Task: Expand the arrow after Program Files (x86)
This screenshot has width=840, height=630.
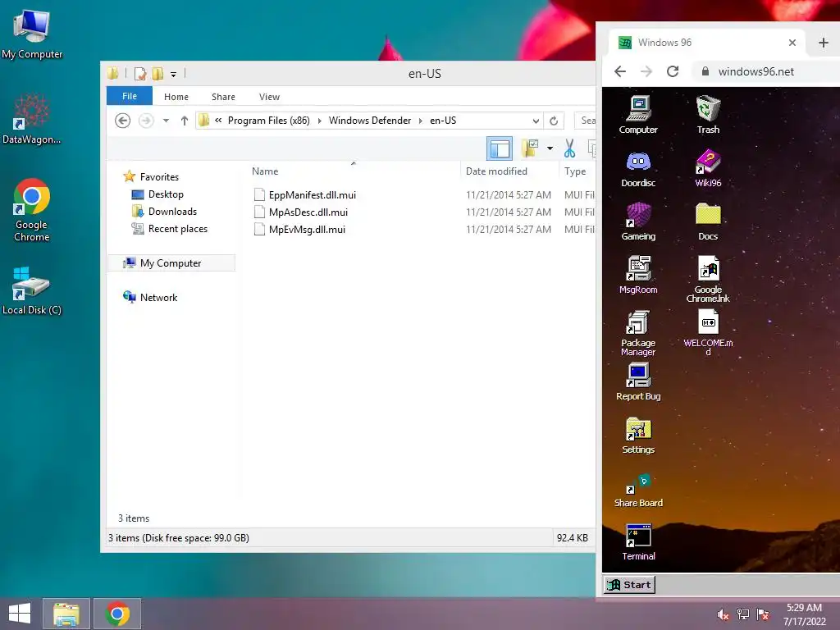Action: click(x=319, y=121)
